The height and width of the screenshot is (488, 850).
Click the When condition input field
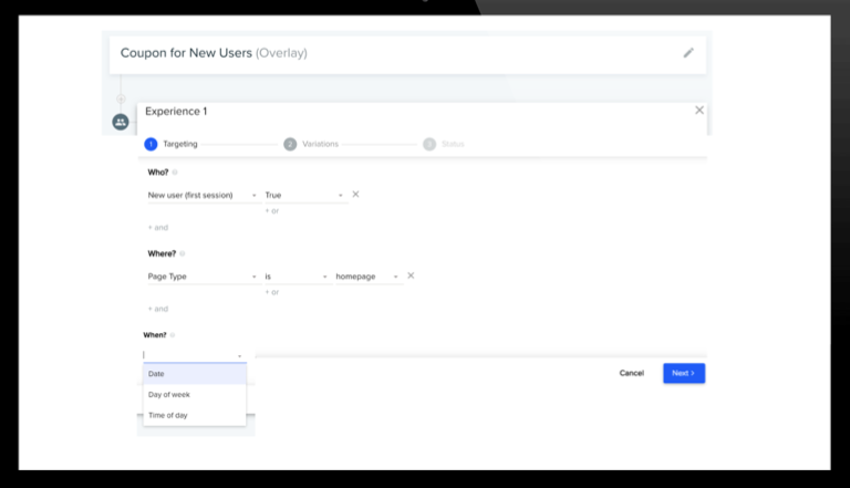(x=190, y=355)
